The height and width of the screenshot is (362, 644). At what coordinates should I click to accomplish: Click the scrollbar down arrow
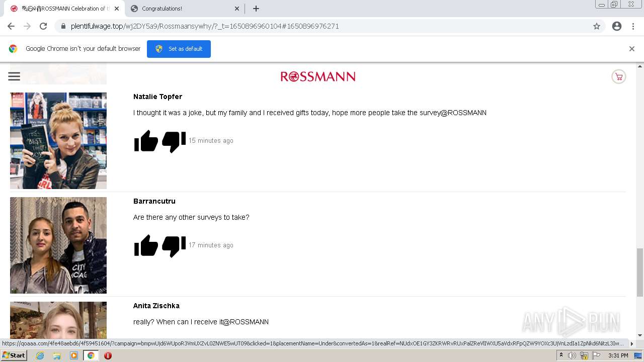[x=640, y=335]
